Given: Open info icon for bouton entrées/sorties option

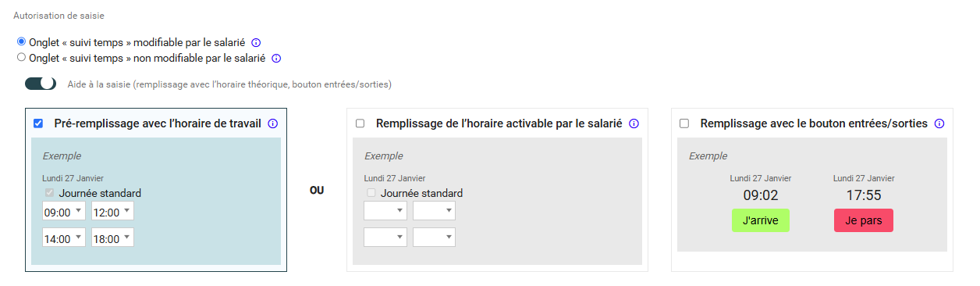Looking at the screenshot, I should 939,123.
